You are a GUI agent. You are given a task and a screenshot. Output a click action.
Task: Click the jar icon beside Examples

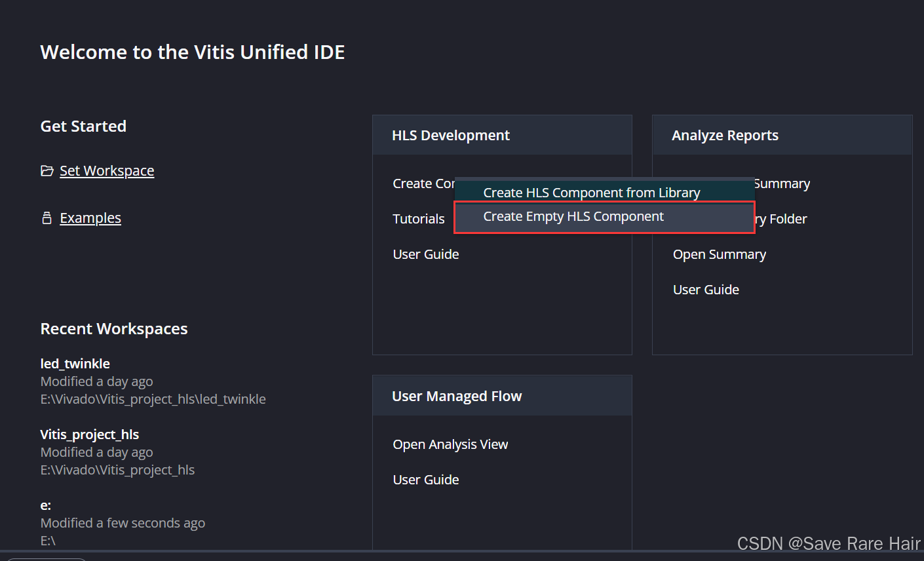(x=47, y=218)
